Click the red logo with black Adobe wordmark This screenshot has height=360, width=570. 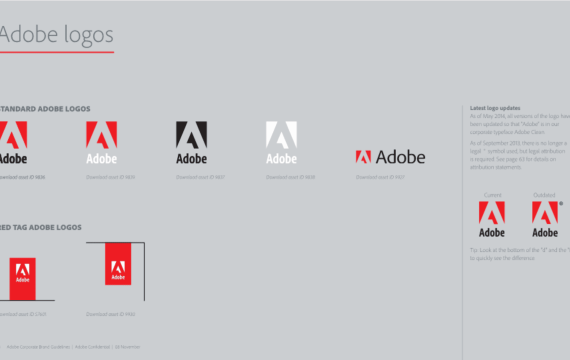[x=13, y=143]
